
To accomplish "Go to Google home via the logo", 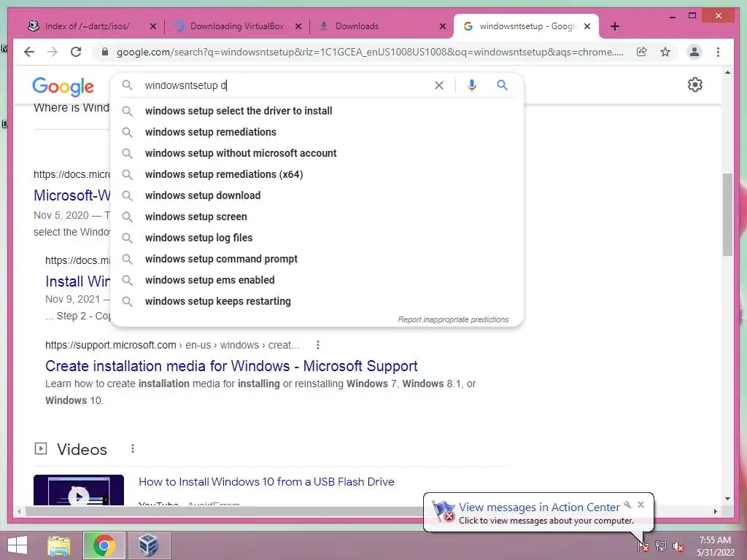I will (x=63, y=86).
